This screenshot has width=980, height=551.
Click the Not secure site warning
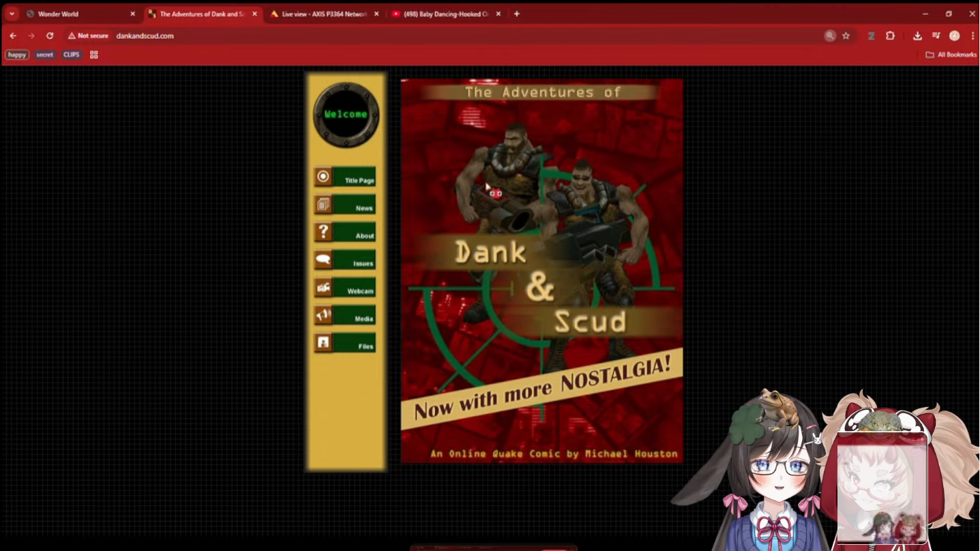click(88, 35)
